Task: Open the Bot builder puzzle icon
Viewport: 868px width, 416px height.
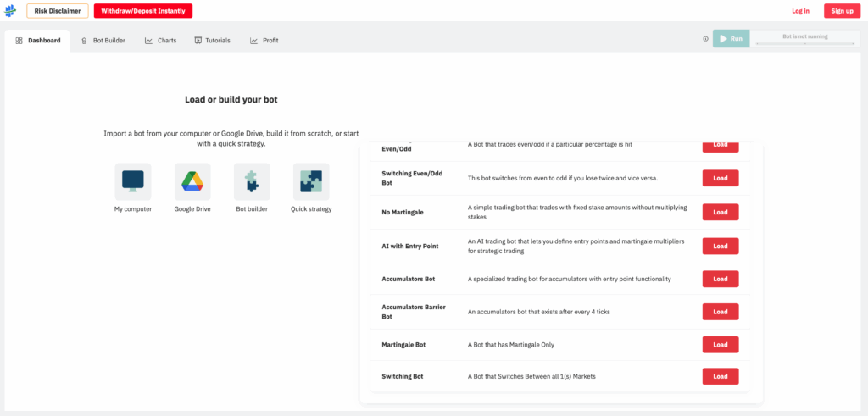Action: click(252, 181)
